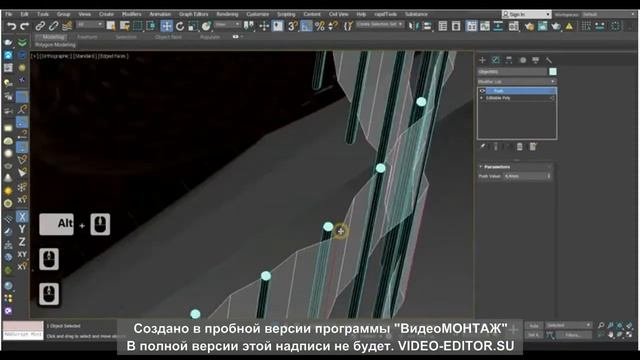Click the Push Value input field
Viewport: 640px width, 360px height.
[x=524, y=176]
